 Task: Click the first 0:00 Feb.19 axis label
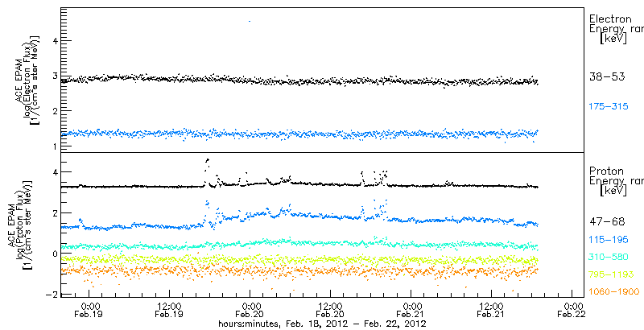[x=89, y=310]
